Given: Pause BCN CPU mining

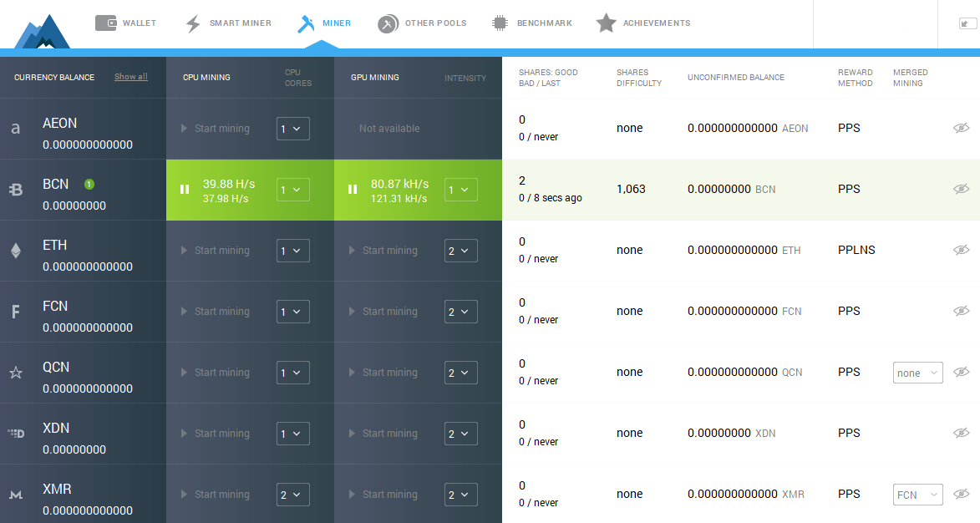Looking at the screenshot, I should pyautogui.click(x=185, y=189).
